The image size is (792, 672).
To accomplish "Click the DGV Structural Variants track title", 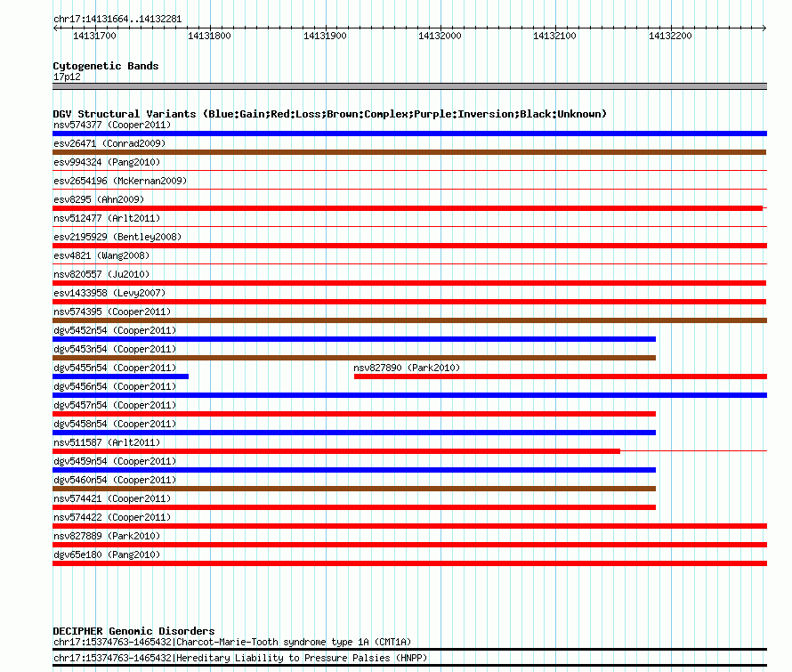I will click(330, 114).
